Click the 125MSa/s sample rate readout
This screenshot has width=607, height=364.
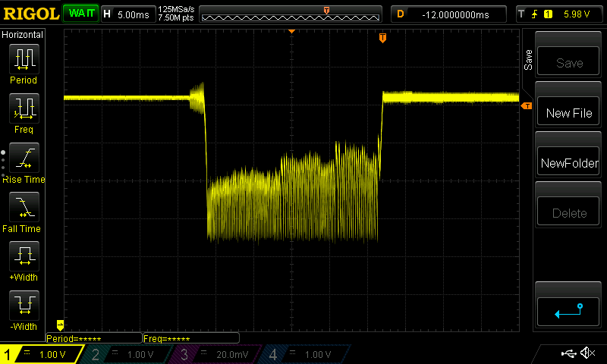click(176, 9)
